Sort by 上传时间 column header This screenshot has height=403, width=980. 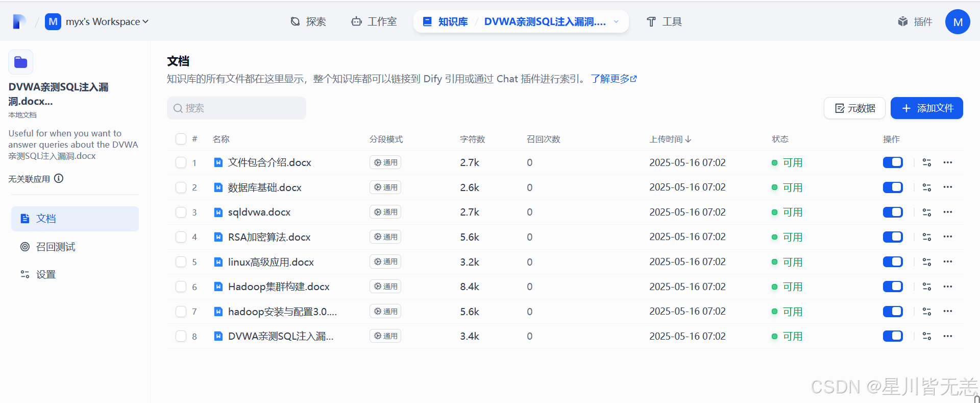(670, 139)
